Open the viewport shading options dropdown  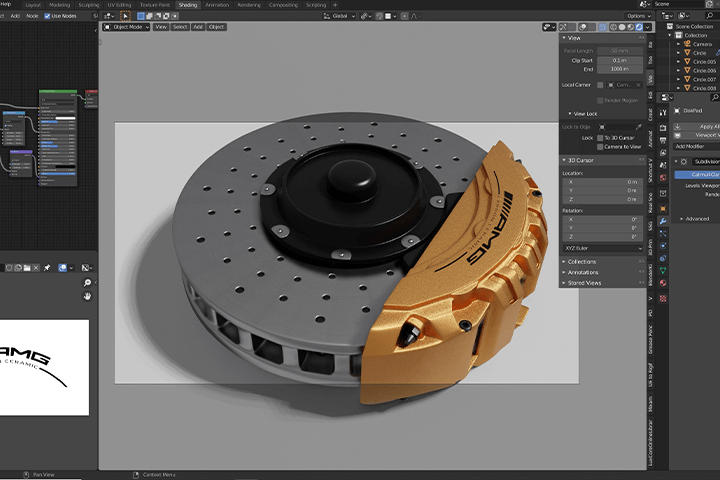647,27
